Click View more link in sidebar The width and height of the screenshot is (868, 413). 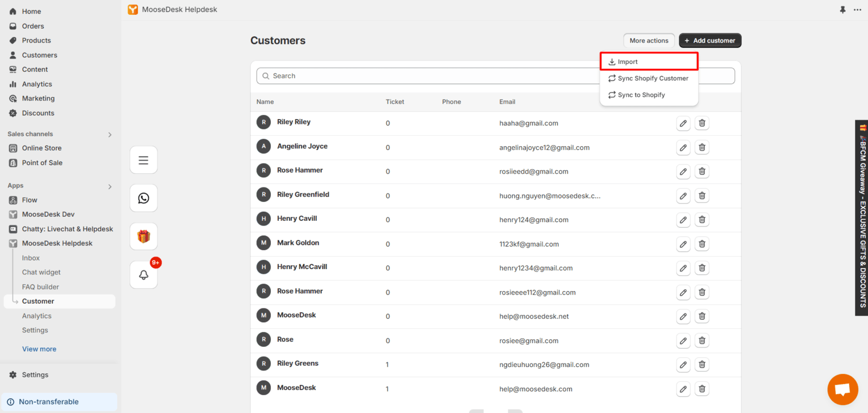[x=39, y=349]
